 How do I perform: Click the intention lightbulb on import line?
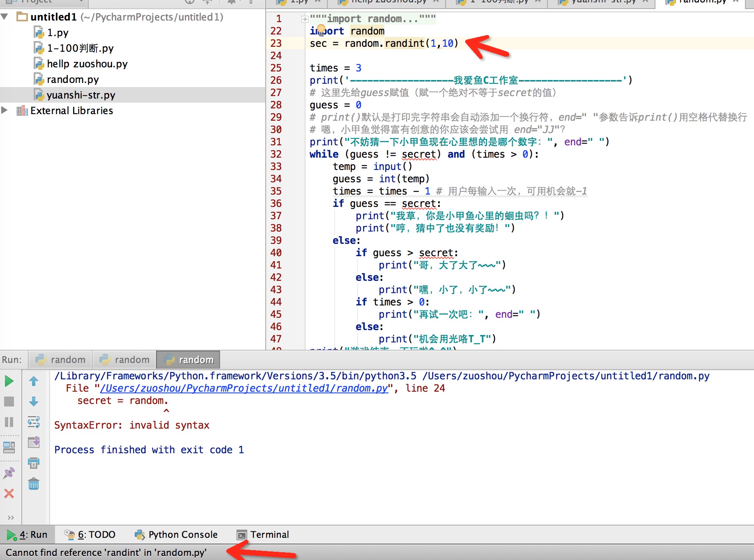321,29
